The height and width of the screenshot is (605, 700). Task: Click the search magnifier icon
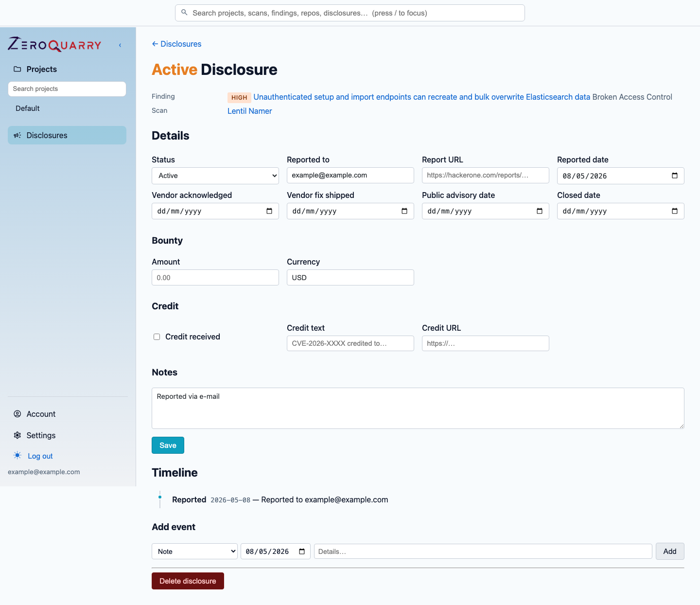coord(184,13)
